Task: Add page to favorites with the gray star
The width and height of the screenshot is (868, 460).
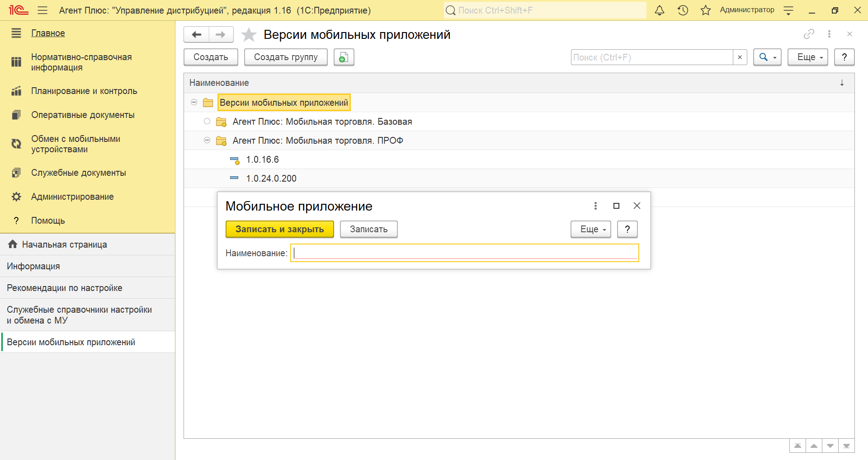Action: pos(249,34)
